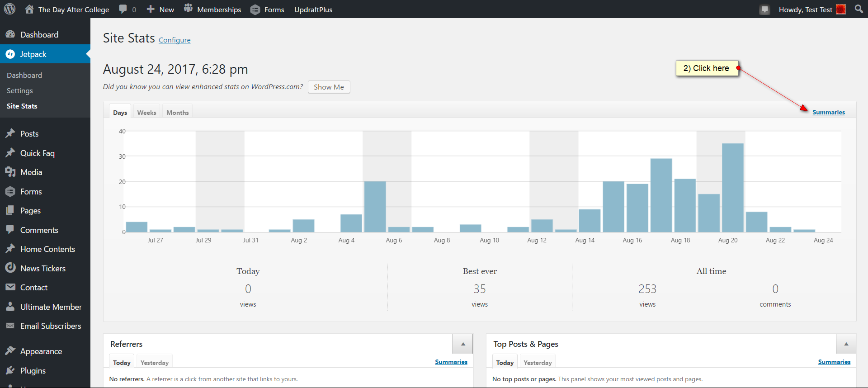
Task: Open UpdraftPlus in the admin bar
Action: coord(313,9)
